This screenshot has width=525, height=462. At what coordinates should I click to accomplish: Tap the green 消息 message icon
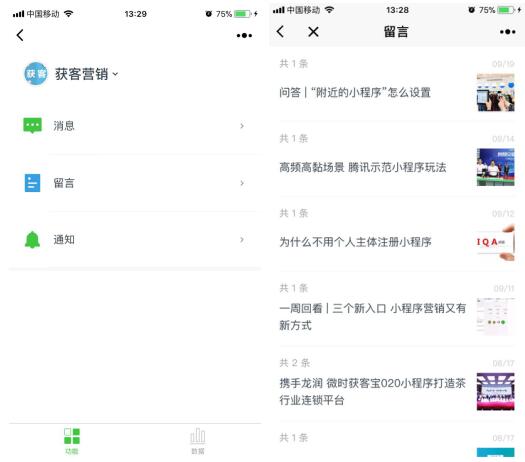(x=32, y=126)
